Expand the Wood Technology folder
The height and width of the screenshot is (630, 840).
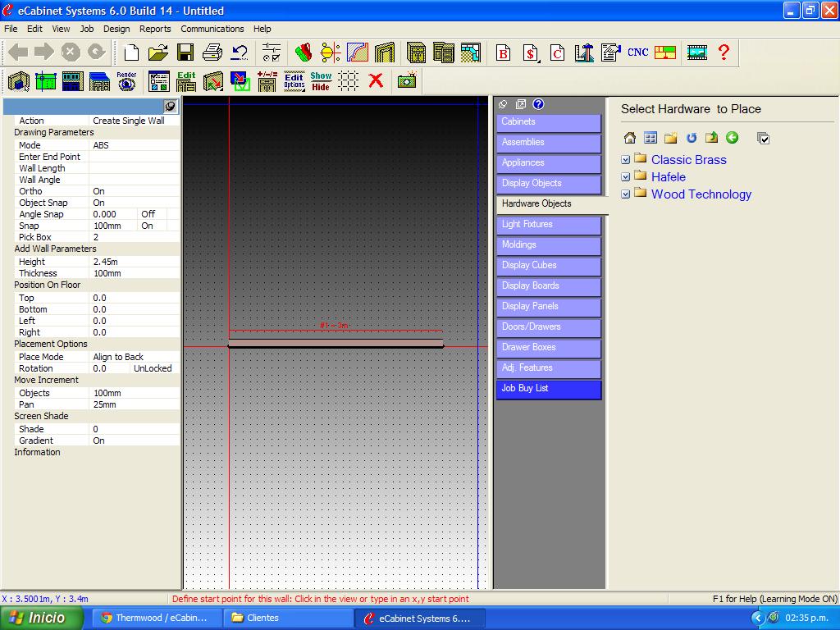[701, 194]
